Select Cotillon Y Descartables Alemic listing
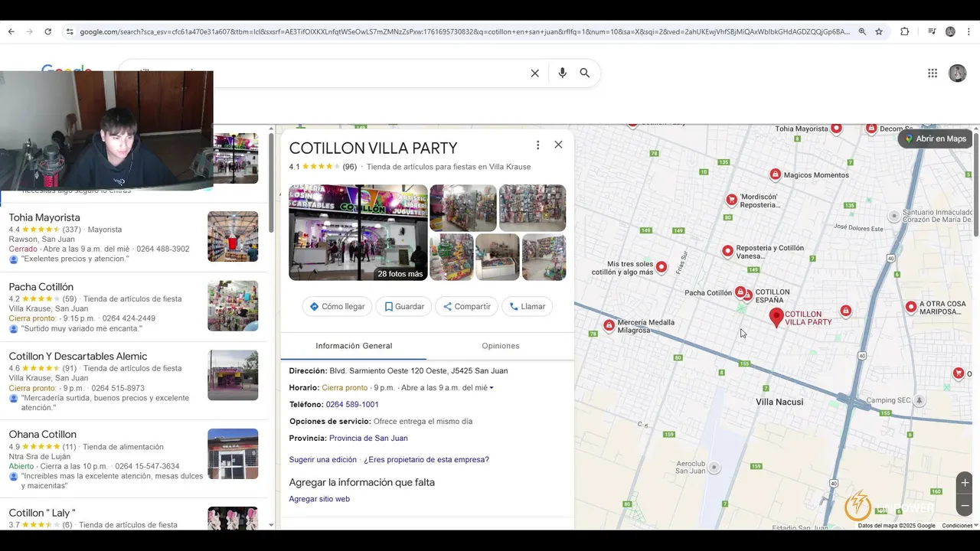 78,357
